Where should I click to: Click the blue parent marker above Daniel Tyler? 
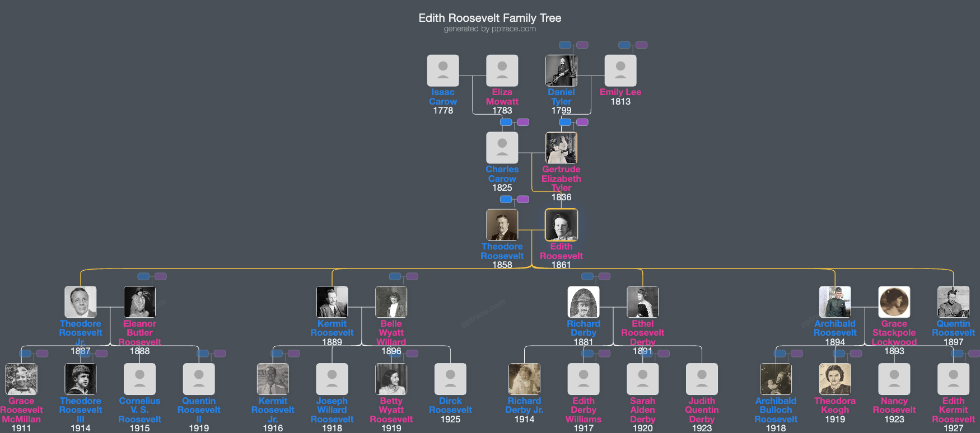[565, 45]
